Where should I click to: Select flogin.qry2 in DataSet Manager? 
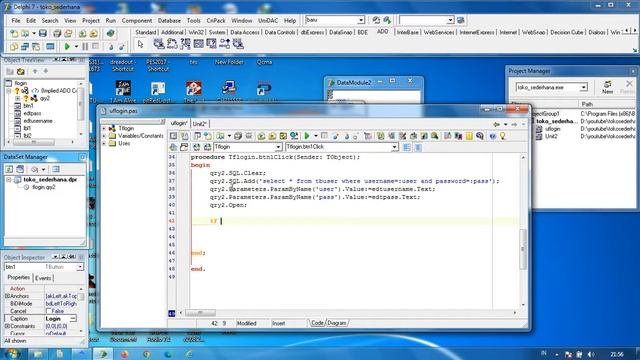(44, 187)
